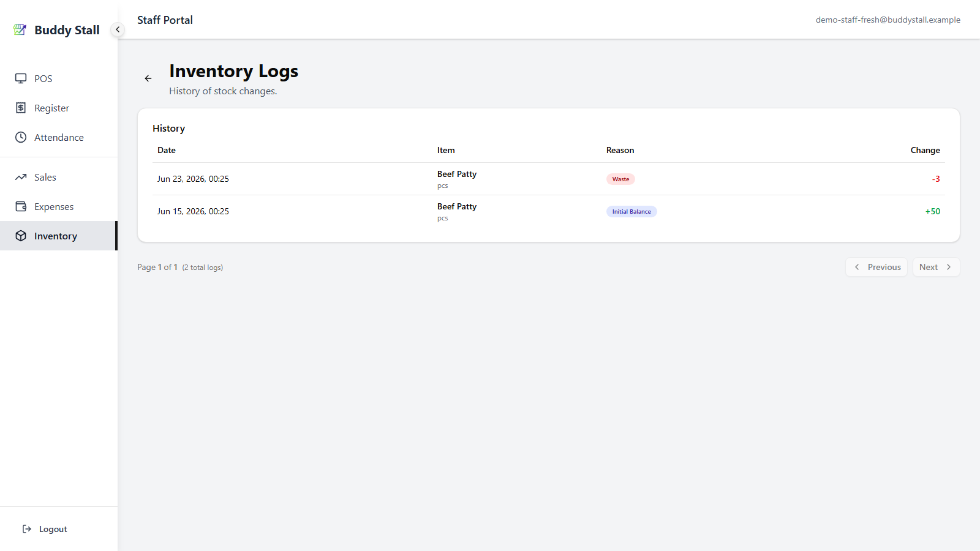Click the Next page button
This screenshot has height=551, width=980.
[936, 267]
